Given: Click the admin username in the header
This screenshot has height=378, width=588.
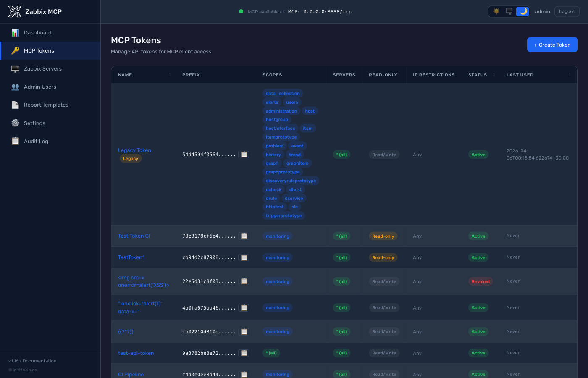Looking at the screenshot, I should [x=542, y=11].
